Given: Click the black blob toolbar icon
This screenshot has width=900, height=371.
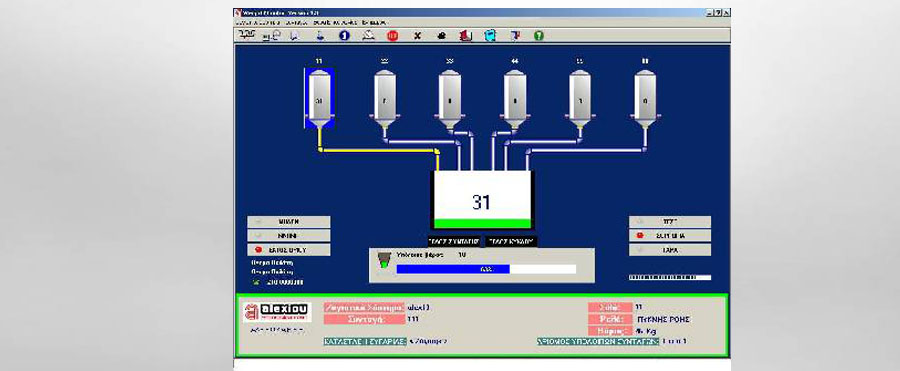Looking at the screenshot, I should pos(441,36).
